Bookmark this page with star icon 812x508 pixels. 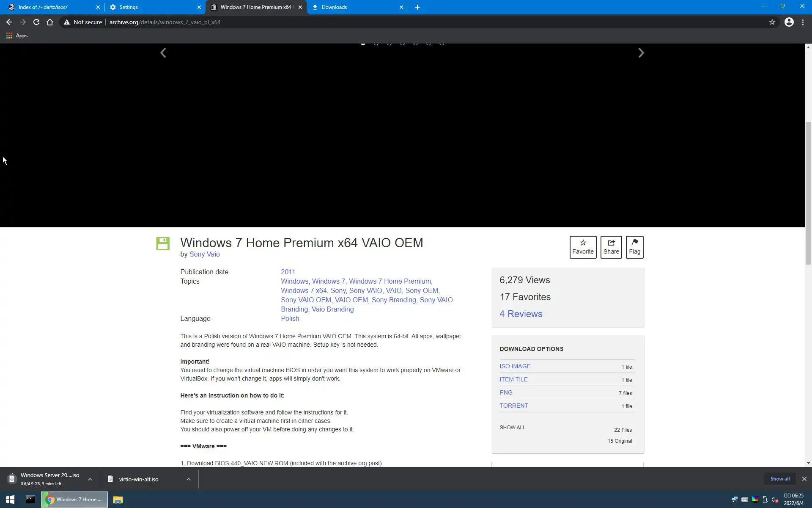click(772, 22)
